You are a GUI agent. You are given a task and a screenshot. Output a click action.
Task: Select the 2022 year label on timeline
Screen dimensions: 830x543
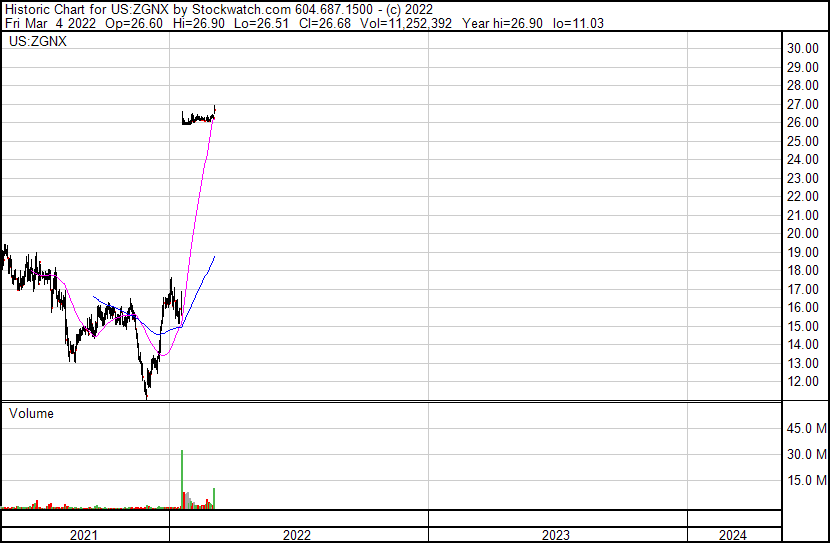pyautogui.click(x=296, y=535)
